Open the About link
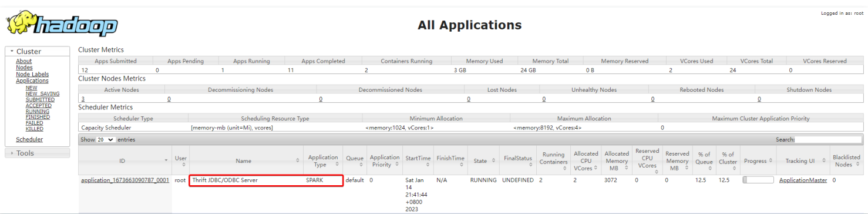The height and width of the screenshot is (214, 868). tap(24, 61)
